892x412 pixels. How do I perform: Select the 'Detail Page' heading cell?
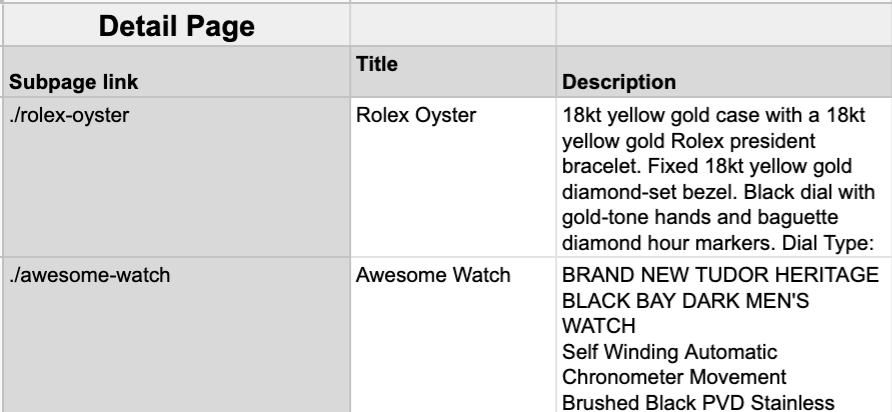pyautogui.click(x=178, y=27)
